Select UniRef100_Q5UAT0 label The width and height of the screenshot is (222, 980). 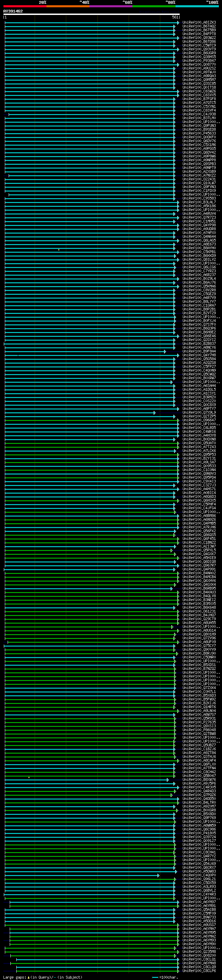(199, 443)
